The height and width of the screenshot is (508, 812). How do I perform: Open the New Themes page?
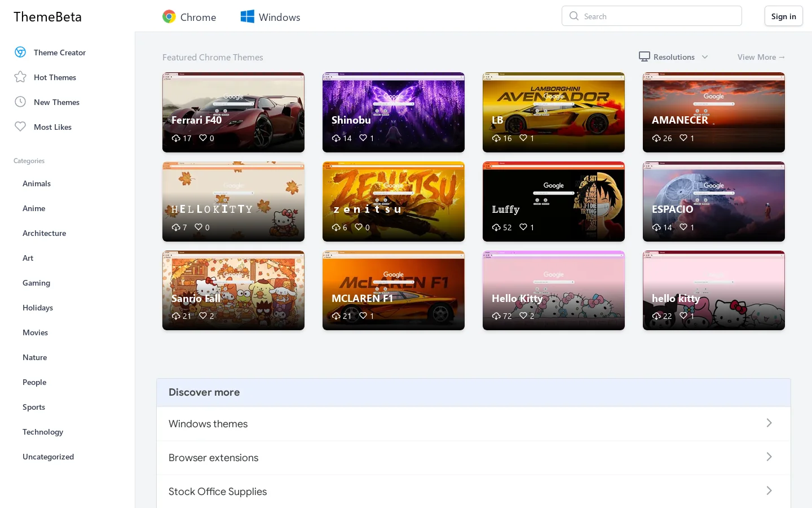pos(56,102)
